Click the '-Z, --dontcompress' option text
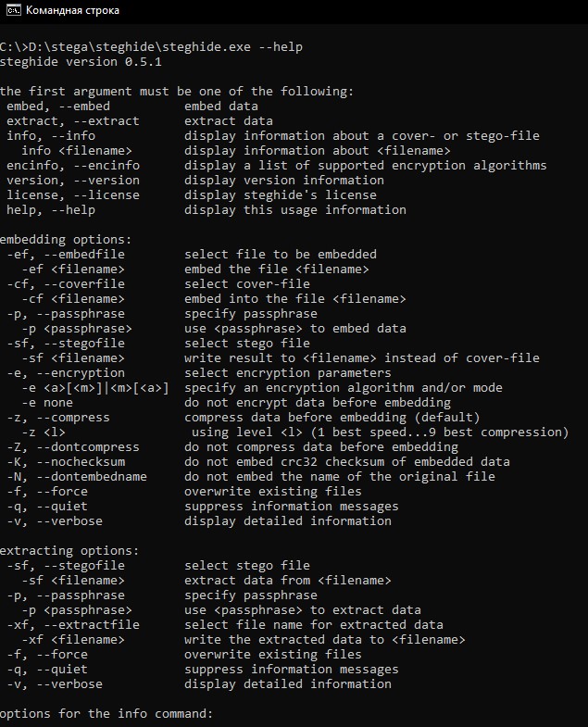Image resolution: width=588 pixels, height=727 pixels. [72, 446]
